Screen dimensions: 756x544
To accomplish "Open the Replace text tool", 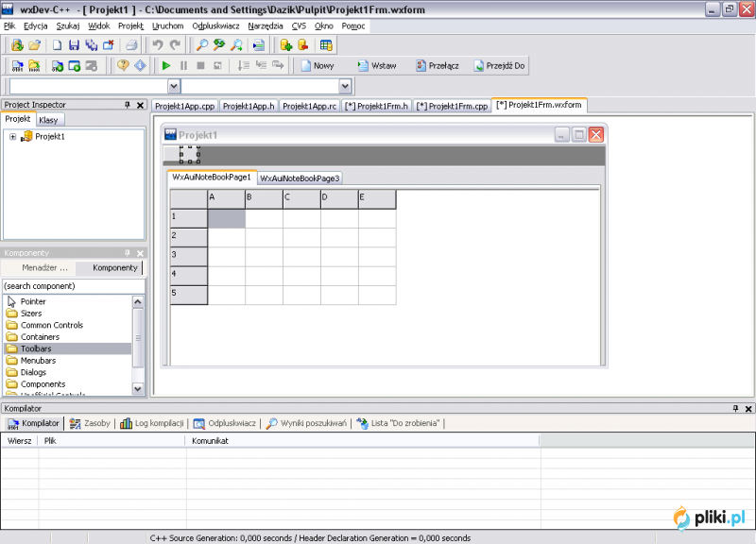I will tap(219, 45).
